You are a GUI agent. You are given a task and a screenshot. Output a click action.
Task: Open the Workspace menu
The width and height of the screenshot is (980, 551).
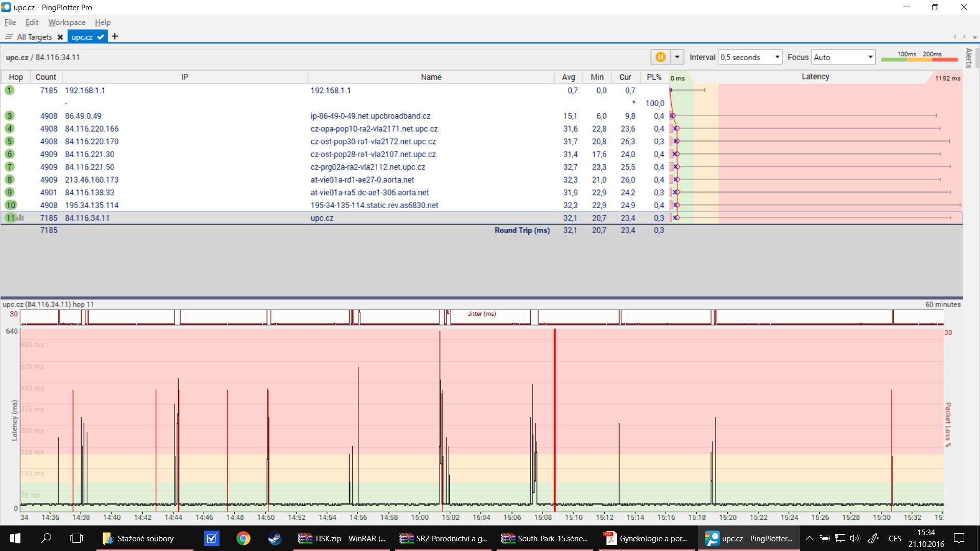click(x=66, y=22)
